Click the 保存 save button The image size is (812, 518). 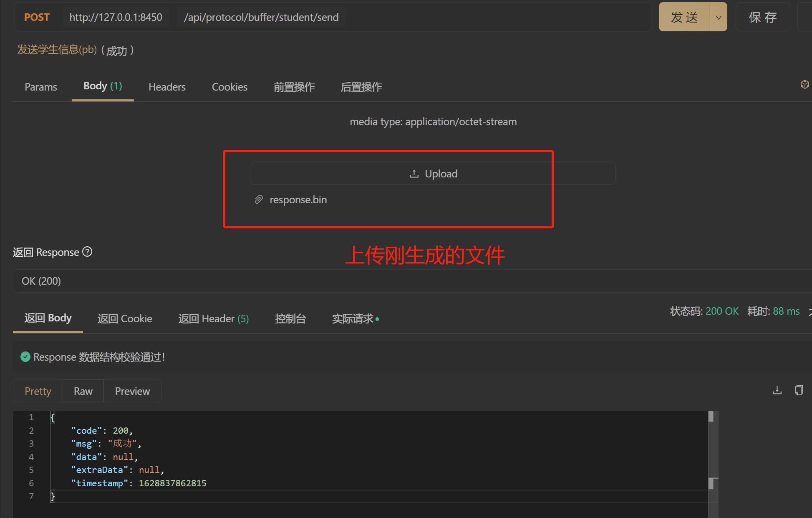point(763,17)
